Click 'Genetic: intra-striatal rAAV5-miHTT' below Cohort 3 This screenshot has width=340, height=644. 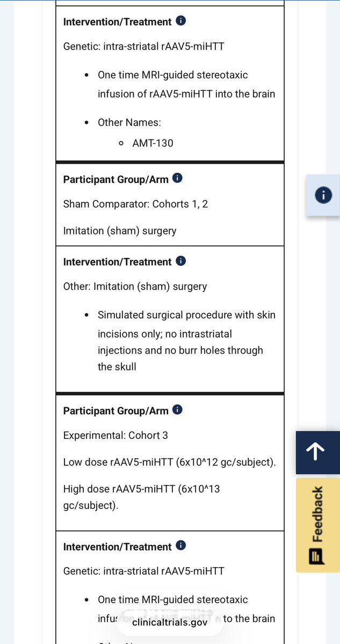coord(143,571)
